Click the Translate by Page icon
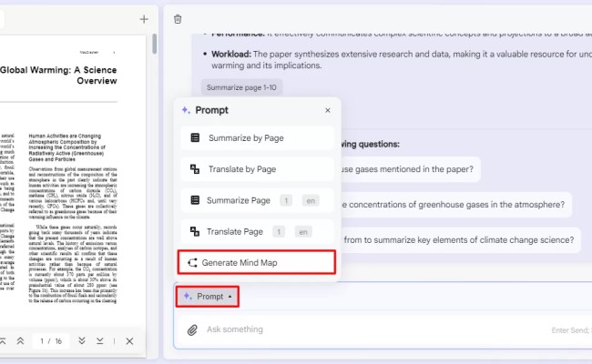This screenshot has height=364, width=592. [x=195, y=169]
